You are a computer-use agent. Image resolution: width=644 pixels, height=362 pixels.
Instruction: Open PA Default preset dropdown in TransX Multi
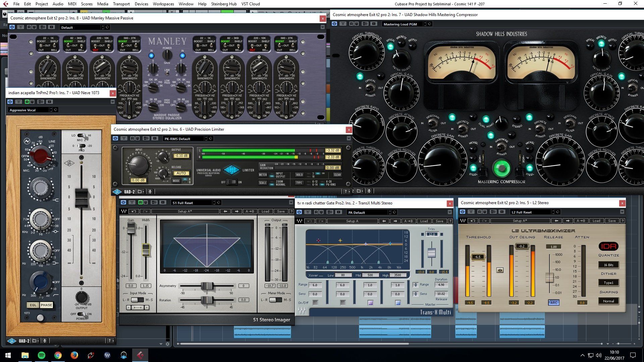click(369, 213)
